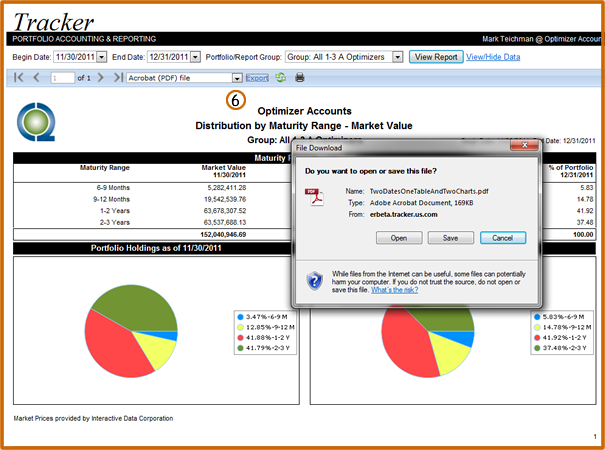Click the blue shield help icon
This screenshot has width=605, height=450.
click(314, 281)
